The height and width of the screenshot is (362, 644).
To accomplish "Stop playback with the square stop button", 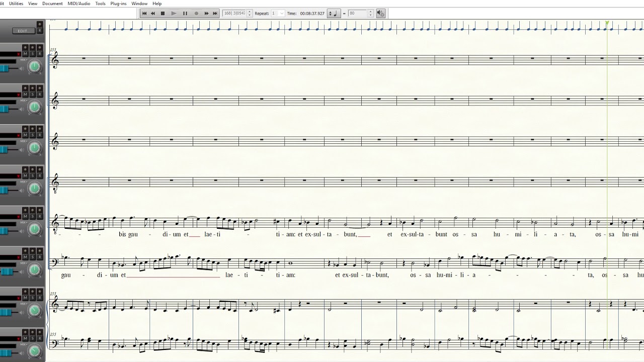I will (163, 14).
